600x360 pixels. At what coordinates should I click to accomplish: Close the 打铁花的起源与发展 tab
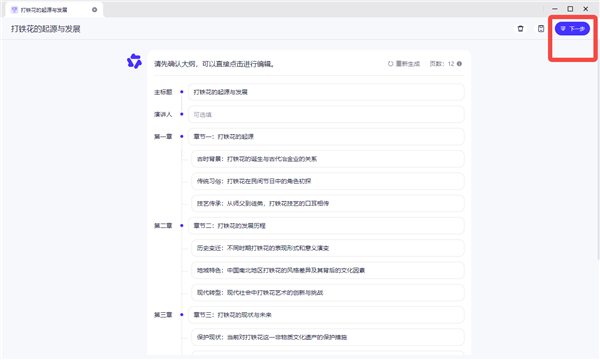click(x=95, y=10)
